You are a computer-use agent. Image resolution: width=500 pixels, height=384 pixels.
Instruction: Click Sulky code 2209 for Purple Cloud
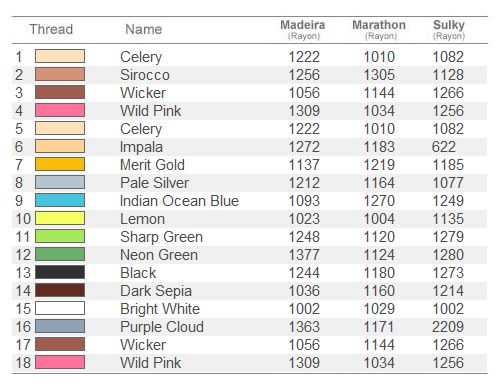[448, 327]
